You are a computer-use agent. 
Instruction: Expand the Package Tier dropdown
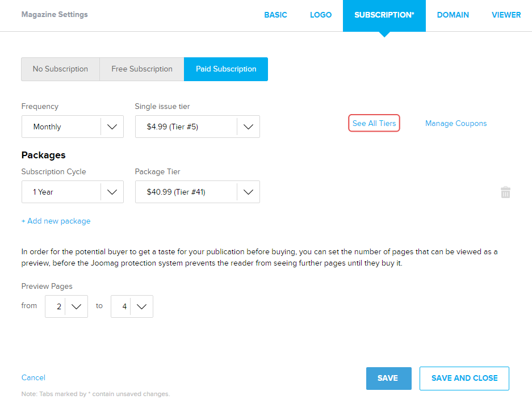pyautogui.click(x=198, y=192)
